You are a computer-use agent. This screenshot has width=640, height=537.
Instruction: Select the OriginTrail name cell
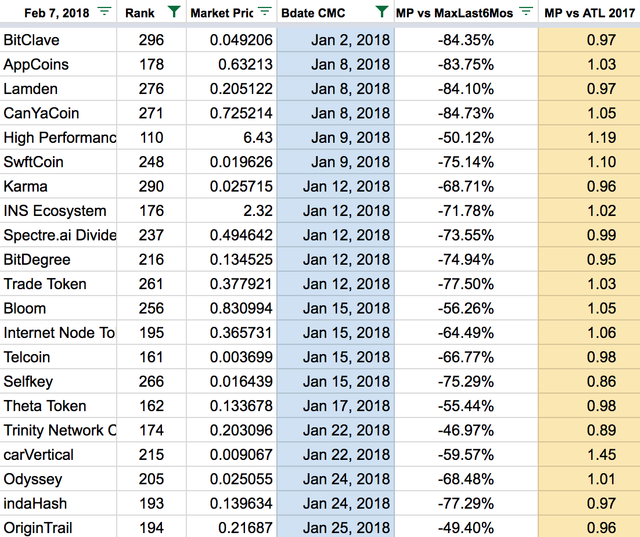58,527
